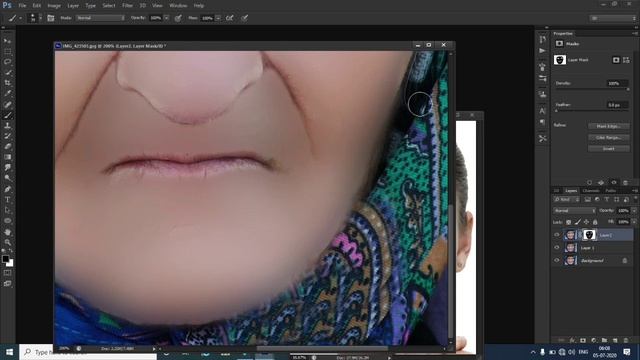640x360 pixels.
Task: Click the Mask Edge button
Action: pos(609,127)
